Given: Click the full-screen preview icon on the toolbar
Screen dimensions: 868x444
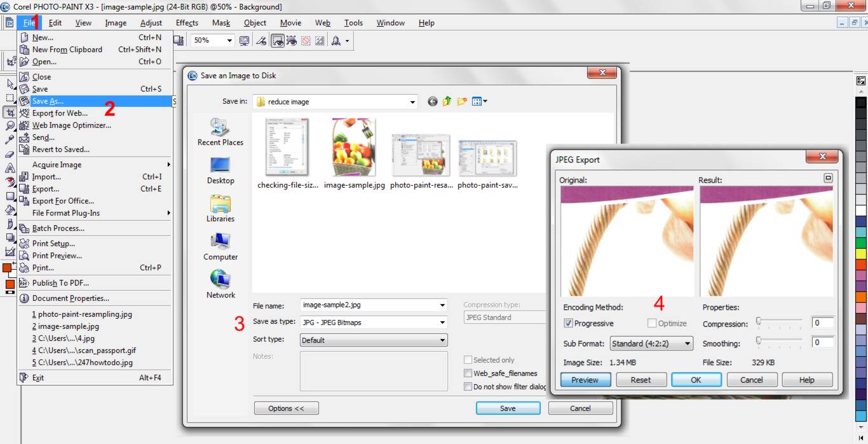Looking at the screenshot, I should [x=245, y=39].
